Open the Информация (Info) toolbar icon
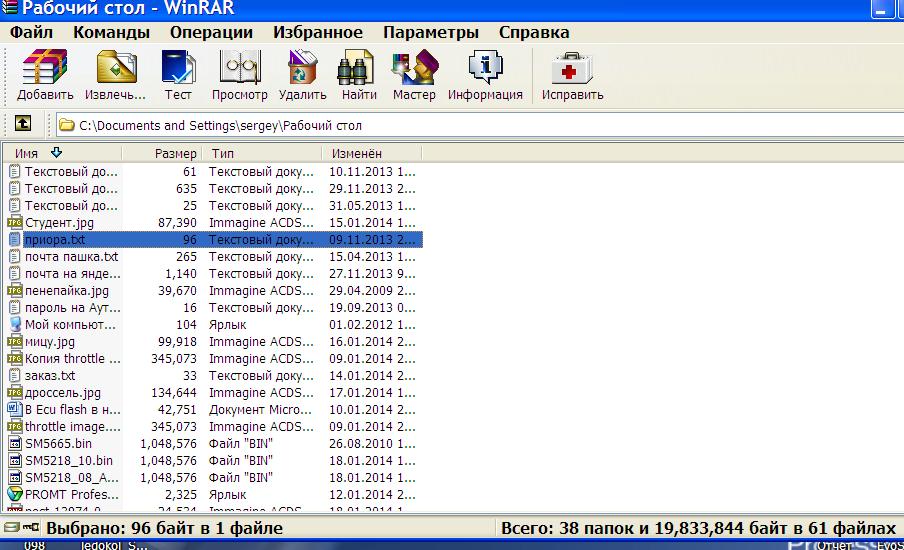Image resolution: width=904 pixels, height=550 pixels. click(485, 67)
